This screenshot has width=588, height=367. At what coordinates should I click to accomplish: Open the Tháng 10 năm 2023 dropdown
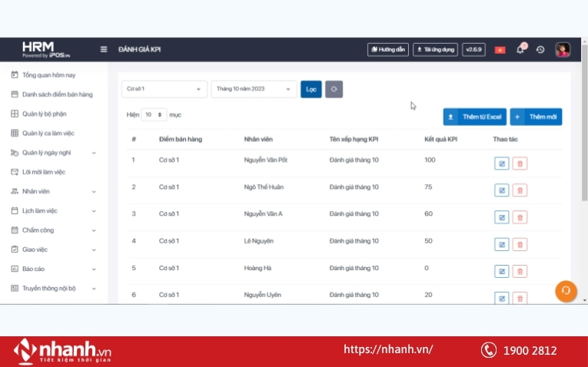click(x=254, y=89)
